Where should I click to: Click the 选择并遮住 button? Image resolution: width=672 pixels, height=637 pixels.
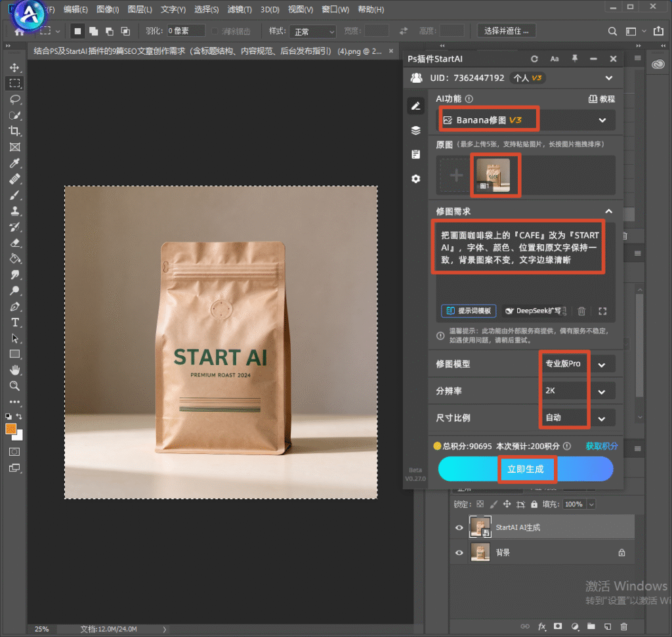point(507,31)
